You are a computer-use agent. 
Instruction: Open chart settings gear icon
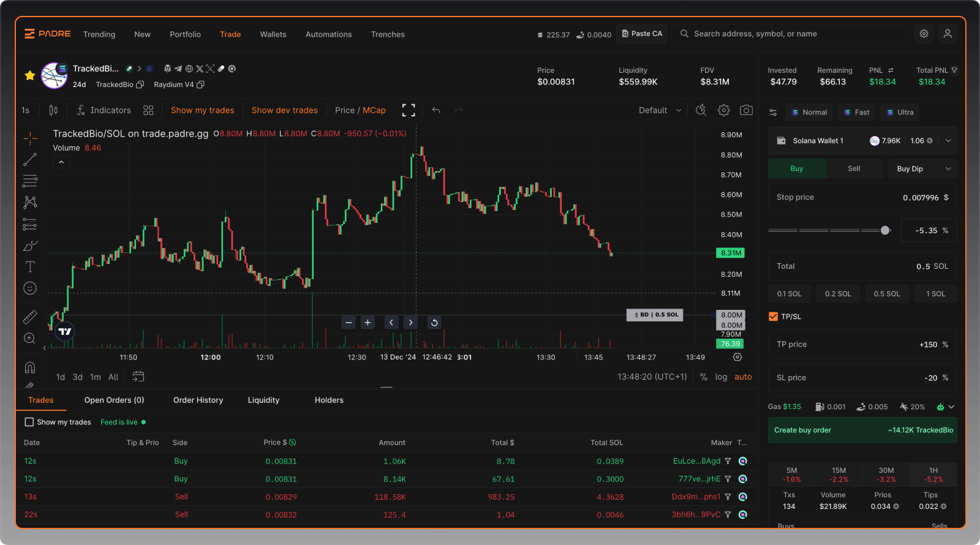coord(723,110)
